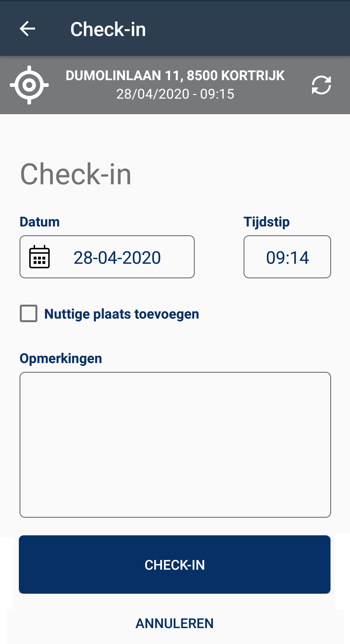
Task: Tap the address Dumolinlaan 11, 8500 Kortrijk
Action: pyautogui.click(x=175, y=76)
